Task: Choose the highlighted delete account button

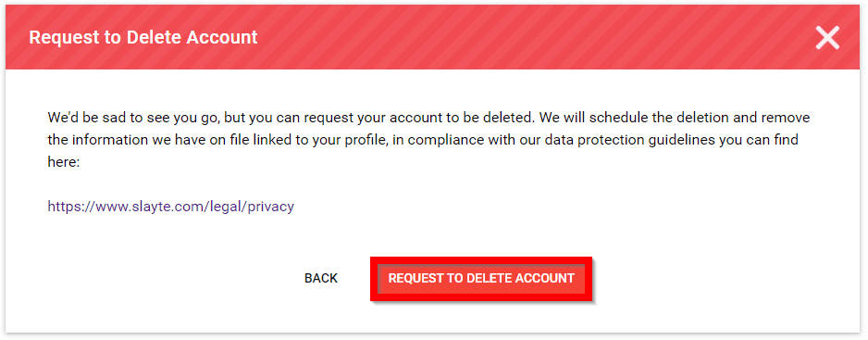Action: [x=481, y=279]
